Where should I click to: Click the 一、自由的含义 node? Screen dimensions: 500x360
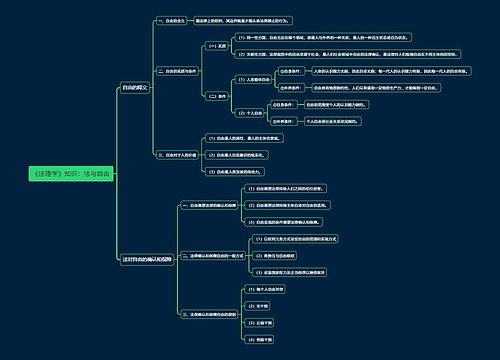coord(171,21)
